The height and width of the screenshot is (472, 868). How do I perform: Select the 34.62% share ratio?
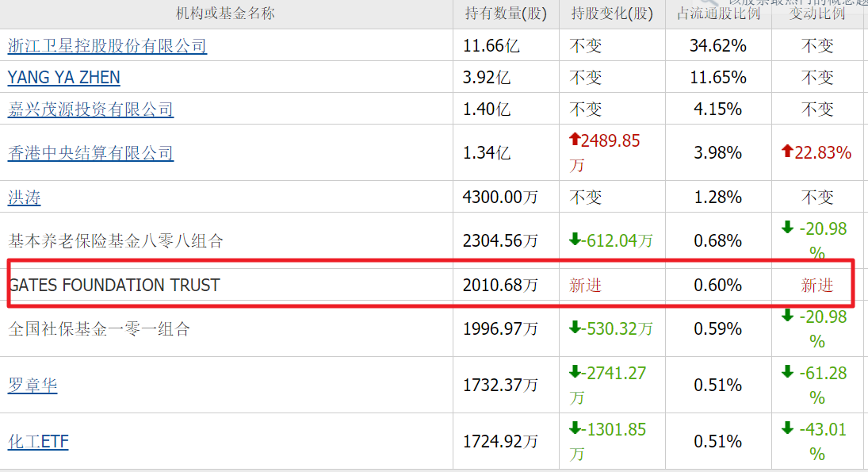click(718, 45)
